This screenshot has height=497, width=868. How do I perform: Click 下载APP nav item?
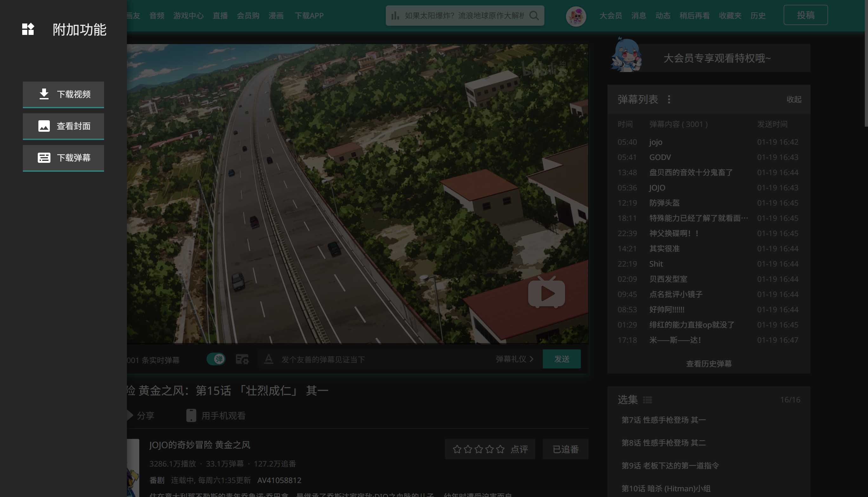[309, 16]
